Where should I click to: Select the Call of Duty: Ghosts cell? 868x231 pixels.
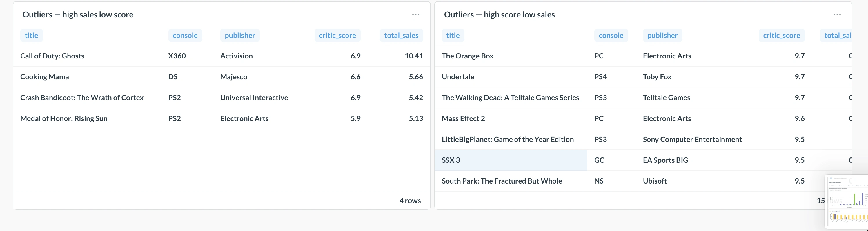[x=52, y=56]
